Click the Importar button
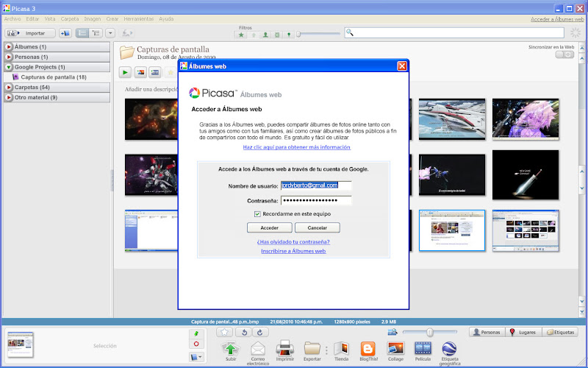The height and width of the screenshot is (368, 588). (x=30, y=33)
